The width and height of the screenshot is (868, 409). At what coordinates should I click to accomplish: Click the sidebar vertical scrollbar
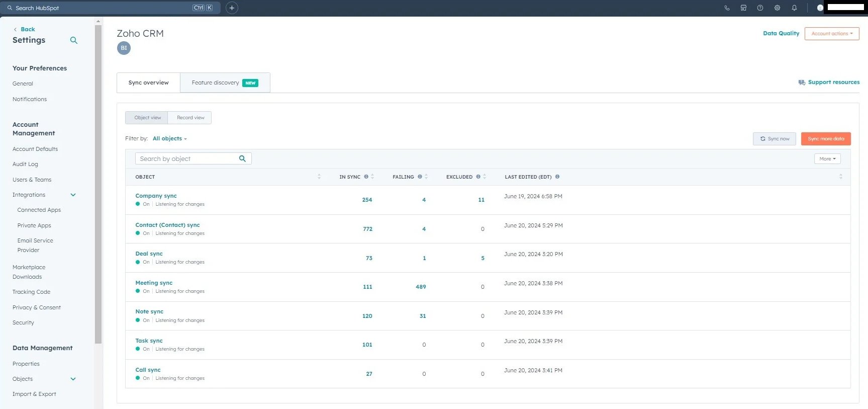pos(98,184)
